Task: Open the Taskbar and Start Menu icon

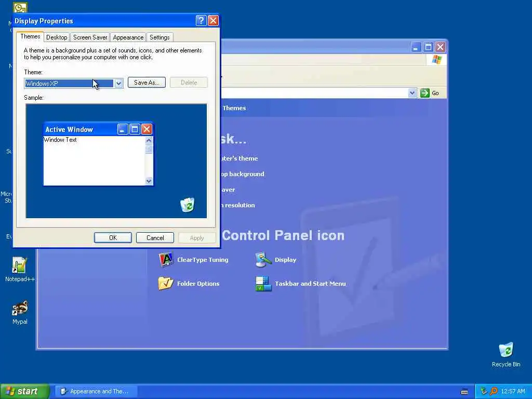Action: pos(263,284)
